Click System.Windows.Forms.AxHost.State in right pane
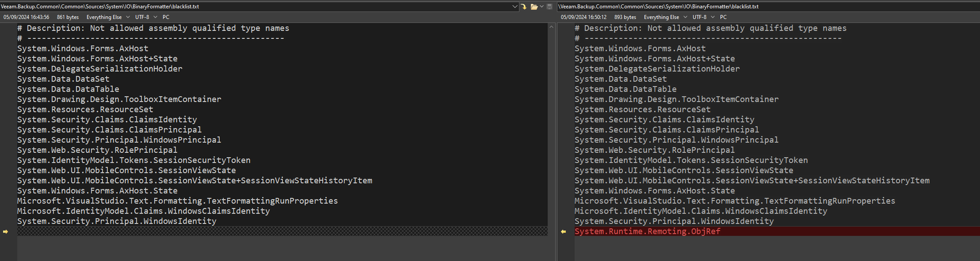Image resolution: width=980 pixels, height=261 pixels. [x=655, y=191]
